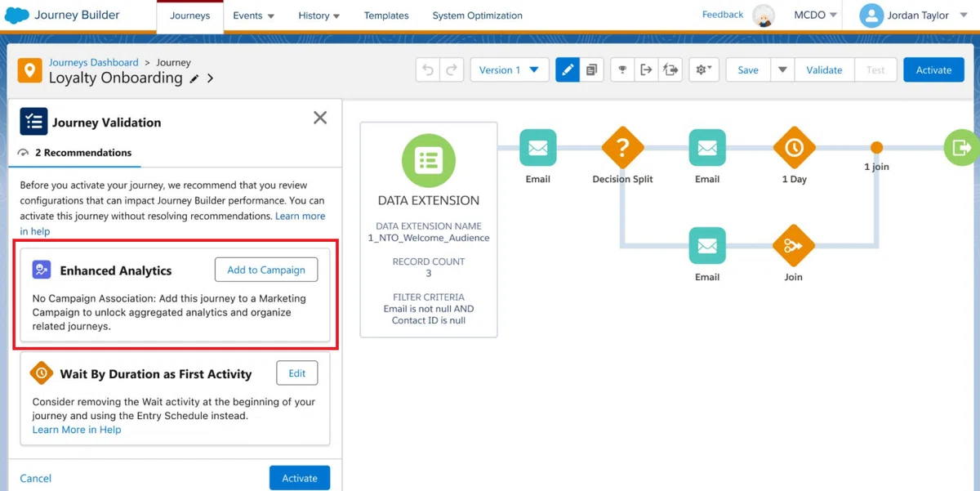Click the 1 join orange dot

pos(876,148)
